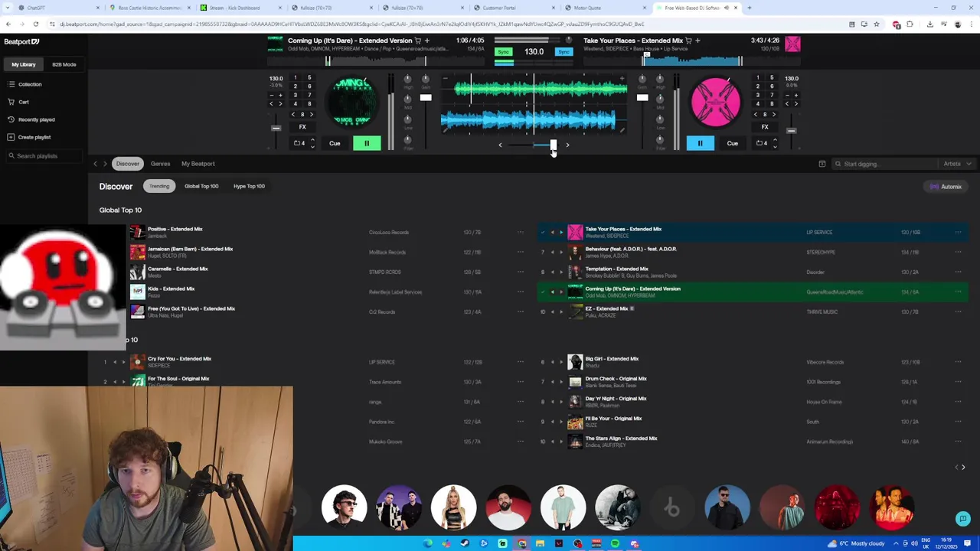This screenshot has height=551, width=980.
Task: Open the Artists dropdown
Action: coord(957,164)
